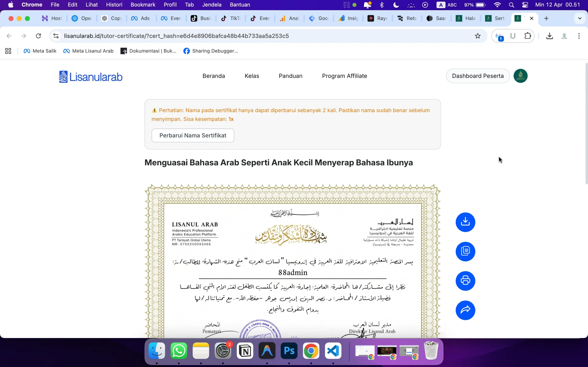Screen dimensions: 588x367
Task: Share the certificate using the share arrow icon
Action: coord(465,310)
